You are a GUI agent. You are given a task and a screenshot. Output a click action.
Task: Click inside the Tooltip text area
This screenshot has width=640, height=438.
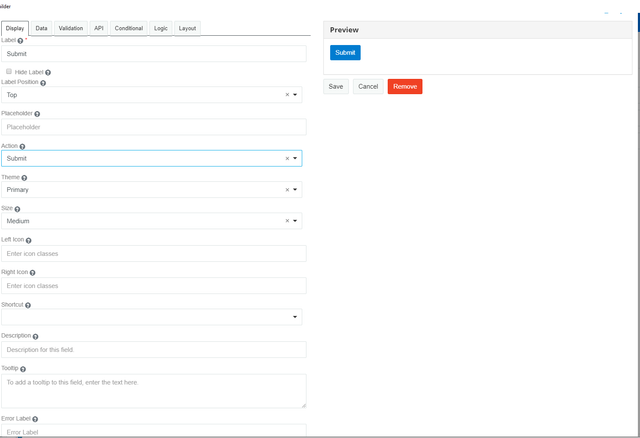point(154,391)
